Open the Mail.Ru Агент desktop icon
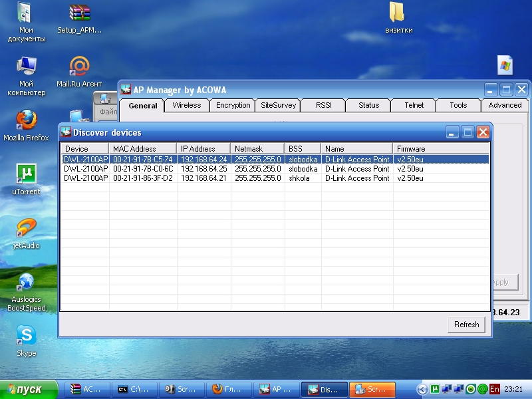This screenshot has height=399, width=532. (79, 67)
